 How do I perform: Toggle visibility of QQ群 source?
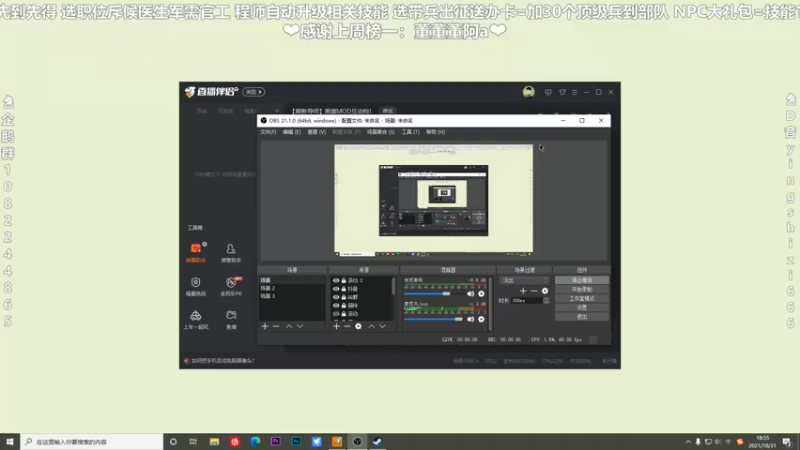(x=336, y=297)
